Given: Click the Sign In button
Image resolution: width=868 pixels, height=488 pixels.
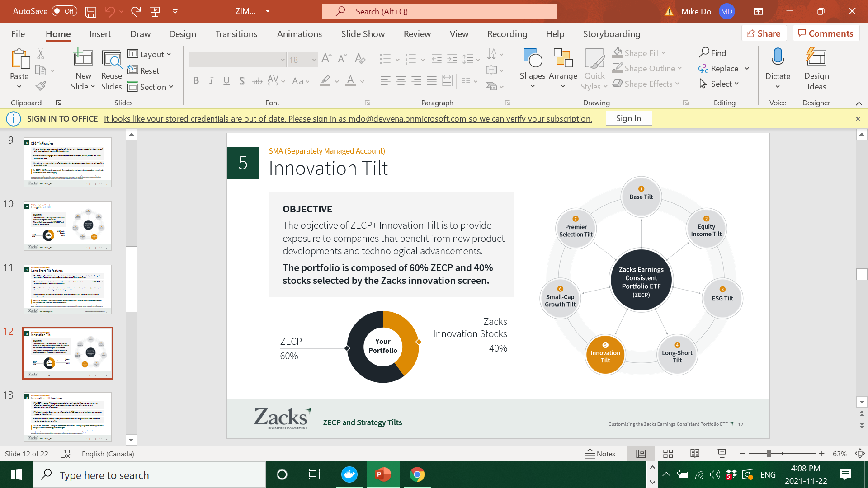Looking at the screenshot, I should [x=628, y=118].
